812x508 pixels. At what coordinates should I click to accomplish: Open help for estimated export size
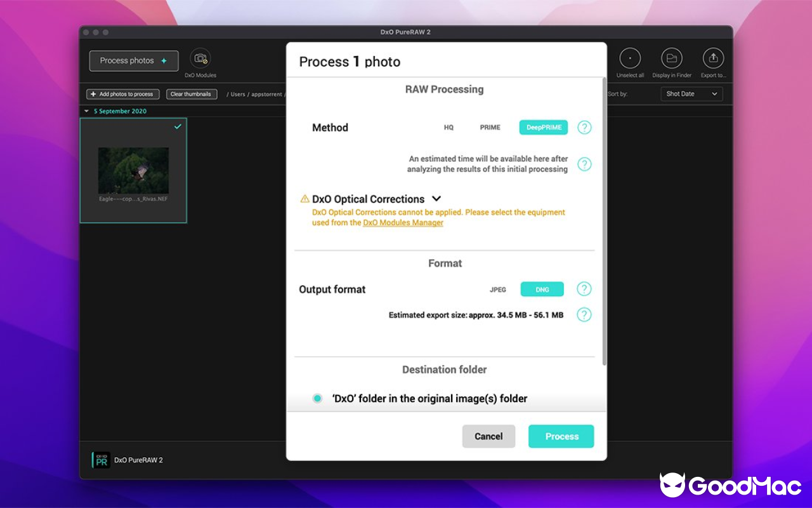[x=584, y=315]
